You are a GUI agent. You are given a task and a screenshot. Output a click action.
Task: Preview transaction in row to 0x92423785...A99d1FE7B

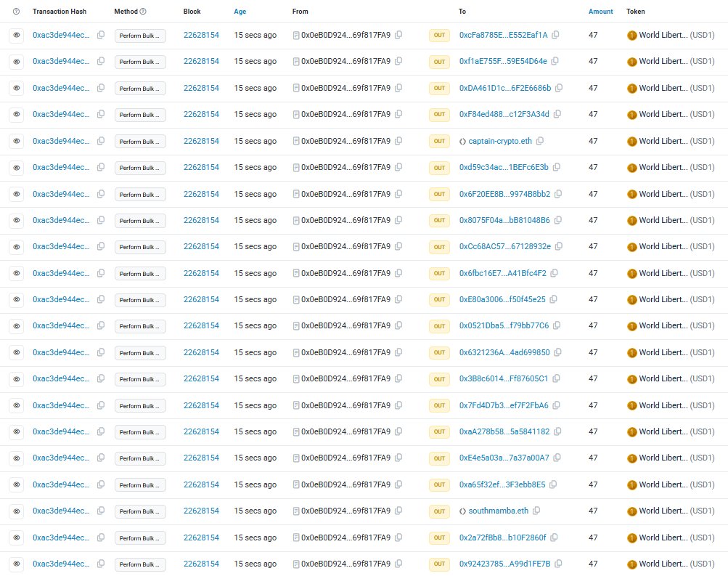point(16,564)
